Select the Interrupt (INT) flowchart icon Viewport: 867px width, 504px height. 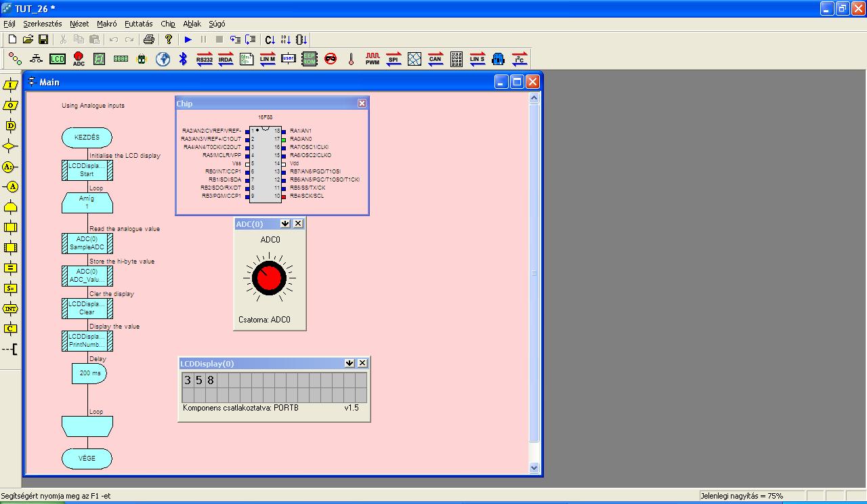[x=10, y=309]
